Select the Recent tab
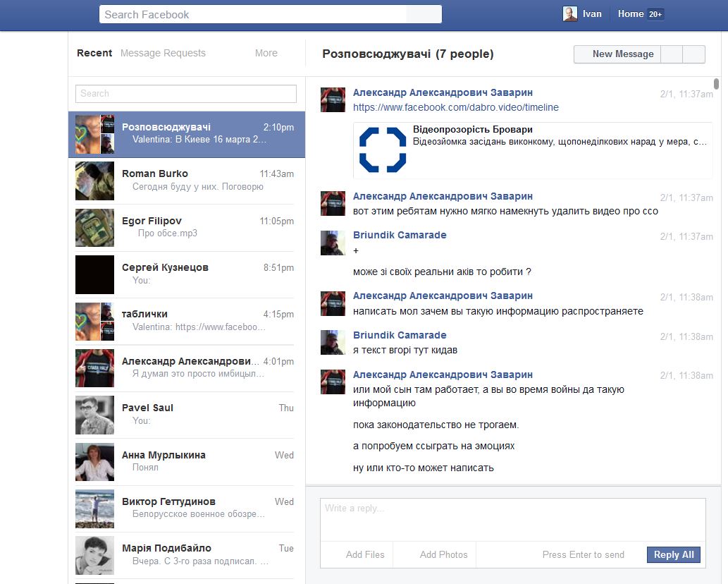The width and height of the screenshot is (728, 584). point(94,53)
